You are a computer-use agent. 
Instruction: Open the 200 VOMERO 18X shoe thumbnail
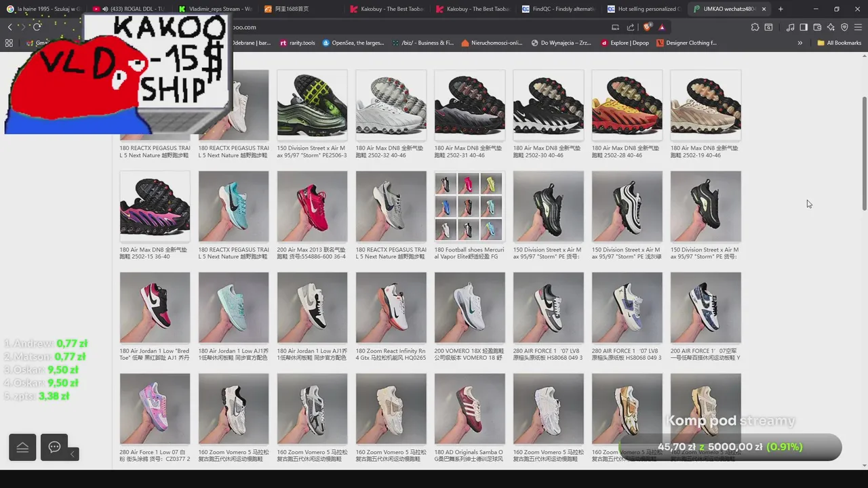click(x=469, y=308)
